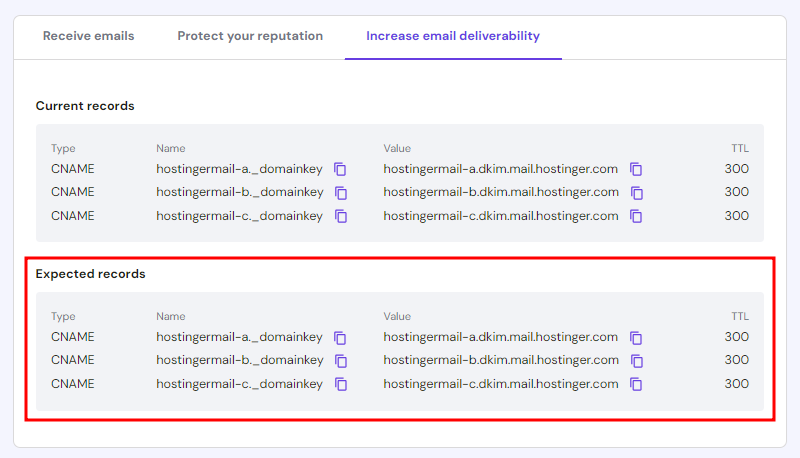This screenshot has height=458, width=800.
Task: Click the Expected records heading
Action: point(90,274)
